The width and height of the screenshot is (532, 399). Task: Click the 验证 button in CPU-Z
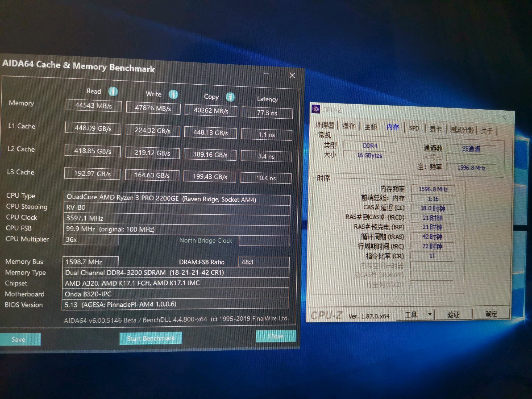tap(453, 314)
